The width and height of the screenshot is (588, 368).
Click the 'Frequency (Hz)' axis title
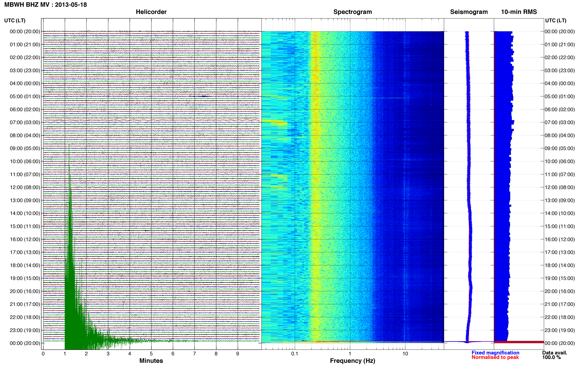(x=352, y=361)
